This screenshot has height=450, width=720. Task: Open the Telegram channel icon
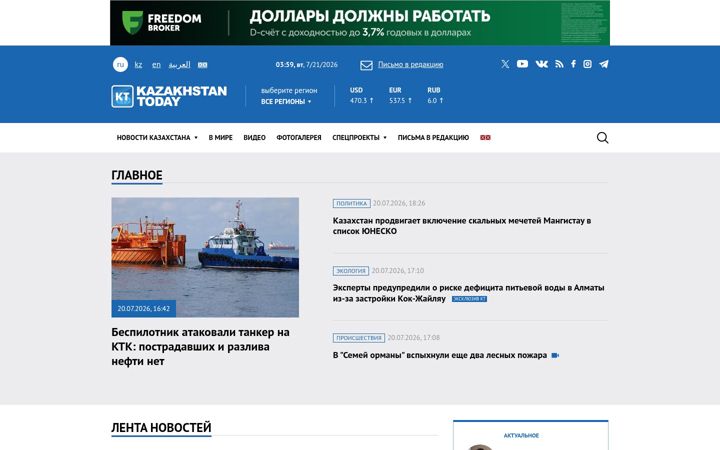coord(604,64)
